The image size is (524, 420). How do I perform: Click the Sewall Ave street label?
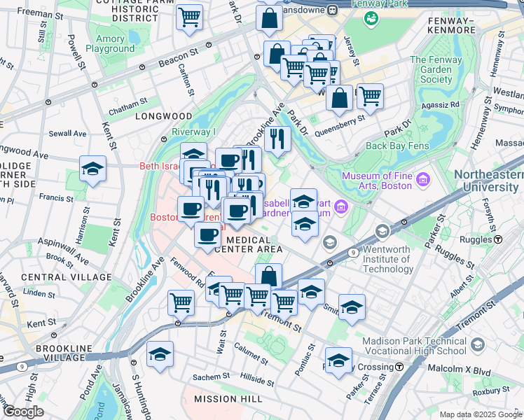coord(67,134)
